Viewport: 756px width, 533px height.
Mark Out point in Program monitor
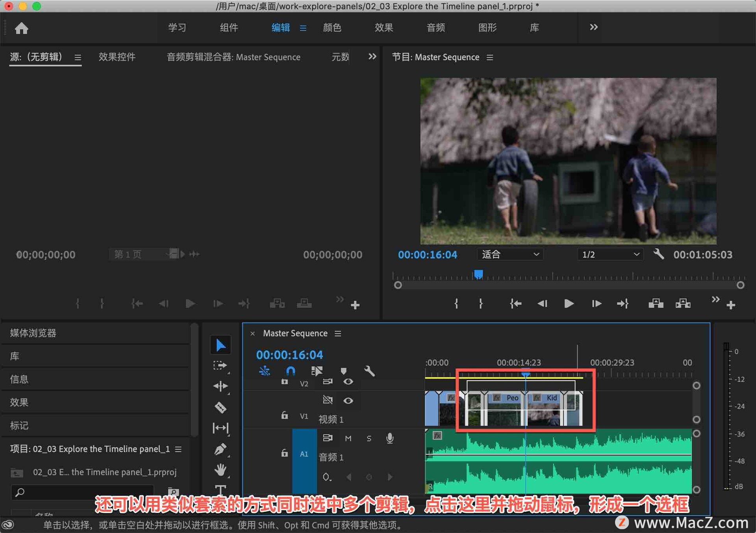[481, 304]
